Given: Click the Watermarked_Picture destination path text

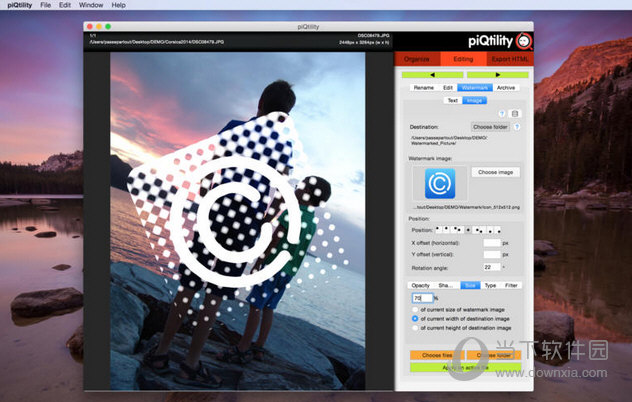Looking at the screenshot, I should pos(449,140).
